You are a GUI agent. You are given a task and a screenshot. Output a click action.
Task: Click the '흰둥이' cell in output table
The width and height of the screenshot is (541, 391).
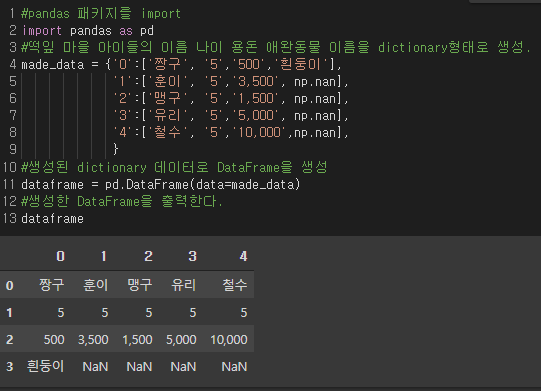click(45, 366)
